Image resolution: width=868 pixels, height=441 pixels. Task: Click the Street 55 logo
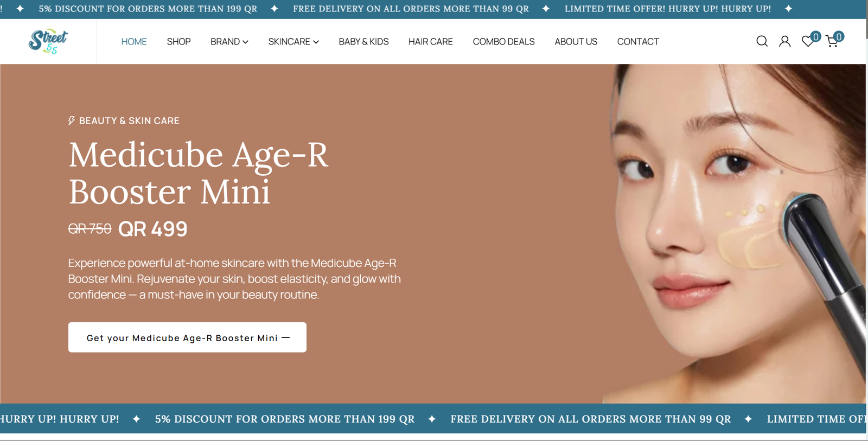point(48,41)
